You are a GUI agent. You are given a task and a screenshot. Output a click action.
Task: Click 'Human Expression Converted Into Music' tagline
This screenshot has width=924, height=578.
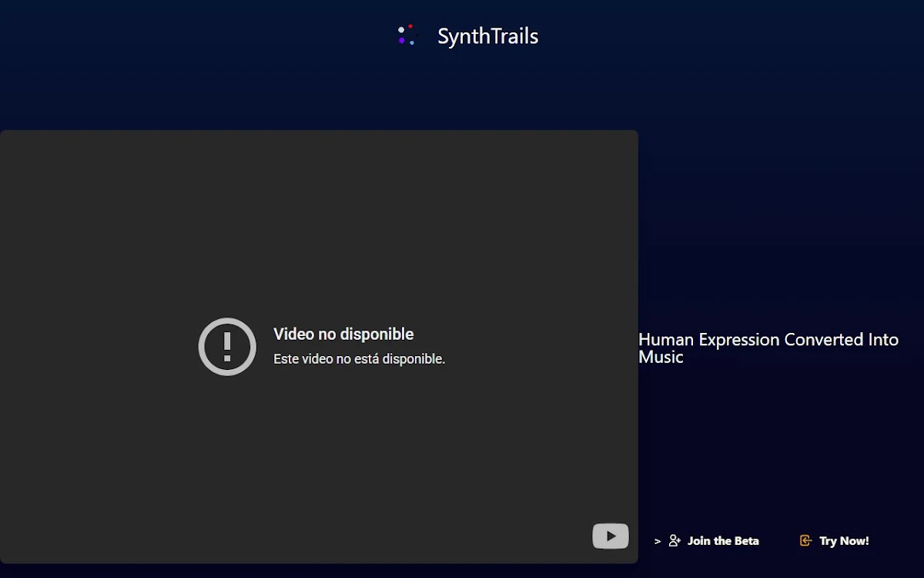pyautogui.click(x=768, y=348)
